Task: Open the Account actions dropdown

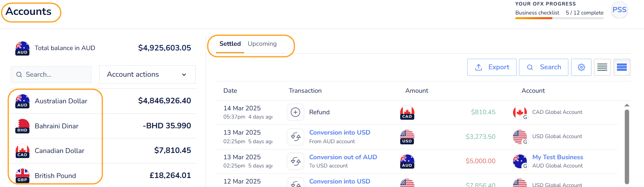Action: point(147,74)
